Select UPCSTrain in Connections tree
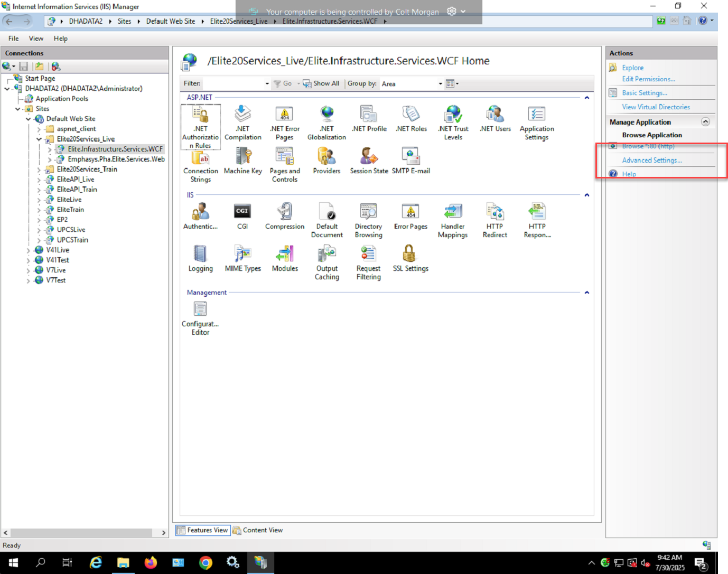728x574 pixels. [x=72, y=240]
